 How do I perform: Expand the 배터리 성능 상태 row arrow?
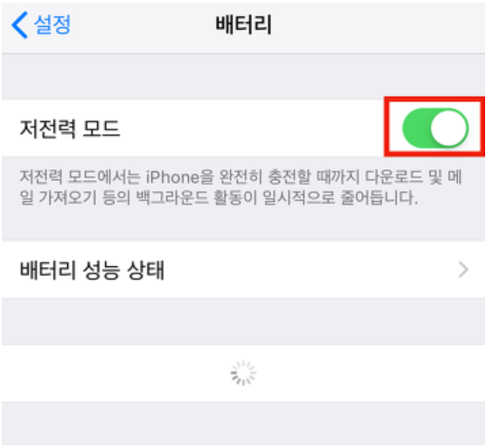point(463,270)
